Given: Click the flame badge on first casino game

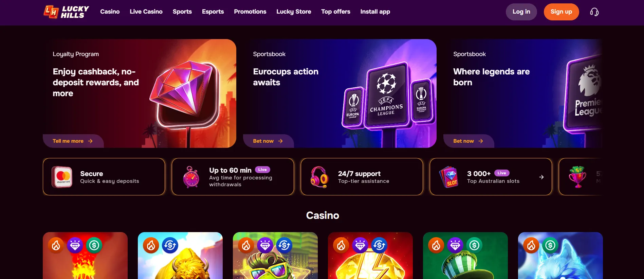Looking at the screenshot, I should tap(56, 245).
